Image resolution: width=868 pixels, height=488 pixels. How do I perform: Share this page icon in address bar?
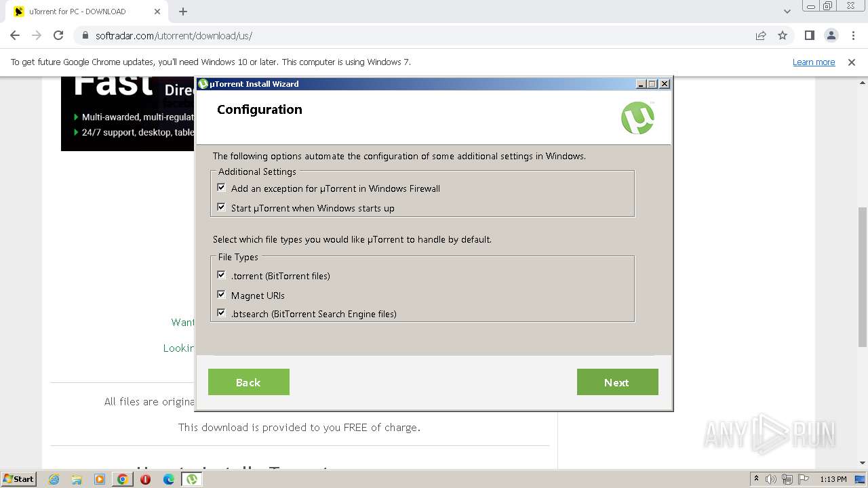coord(761,35)
